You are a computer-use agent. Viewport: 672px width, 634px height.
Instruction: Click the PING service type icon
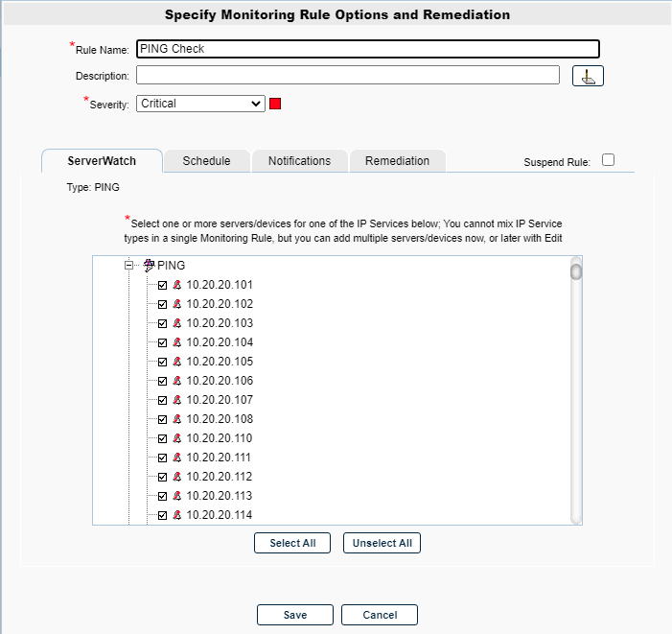click(x=149, y=266)
